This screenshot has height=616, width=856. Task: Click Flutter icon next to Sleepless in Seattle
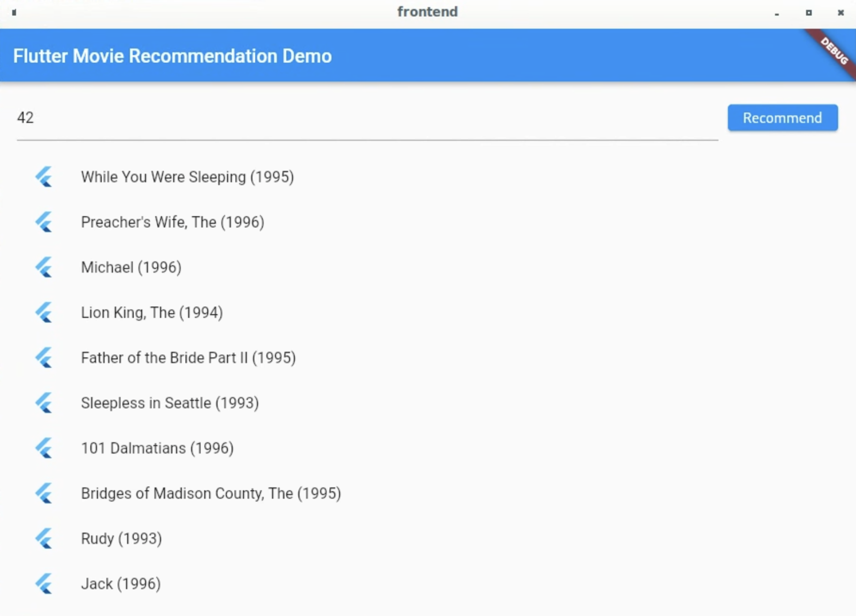(44, 403)
